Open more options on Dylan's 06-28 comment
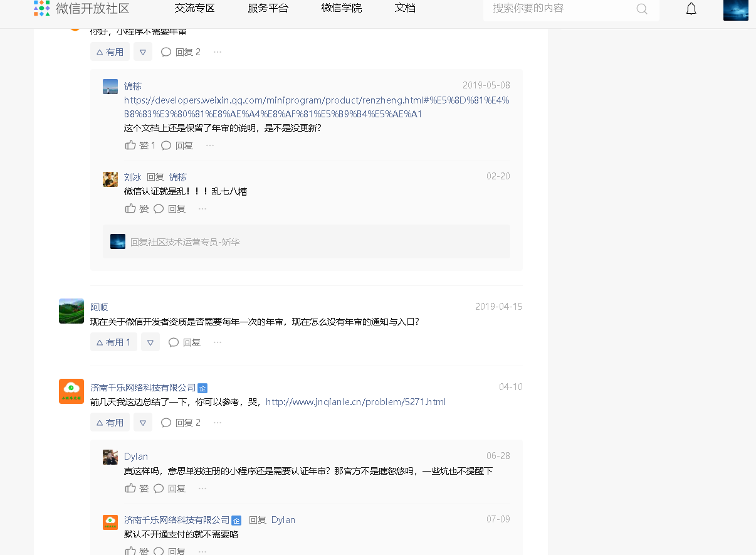This screenshot has width=756, height=555. click(x=202, y=489)
